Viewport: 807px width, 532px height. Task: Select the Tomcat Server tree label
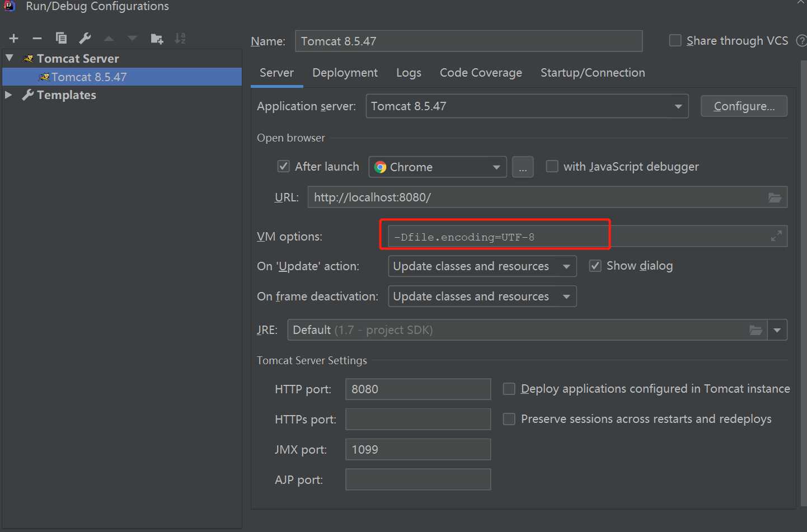click(x=78, y=58)
